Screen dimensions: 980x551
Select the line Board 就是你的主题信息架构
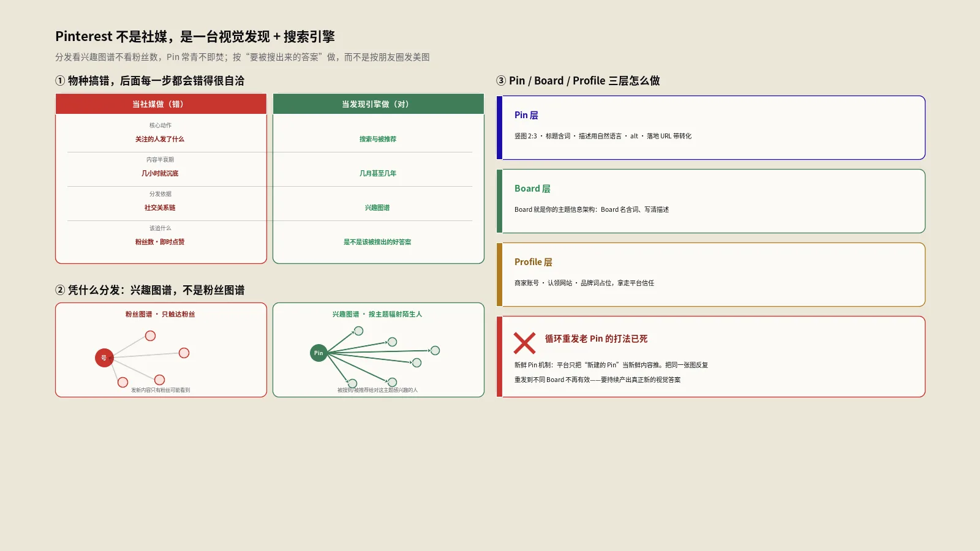592,209
